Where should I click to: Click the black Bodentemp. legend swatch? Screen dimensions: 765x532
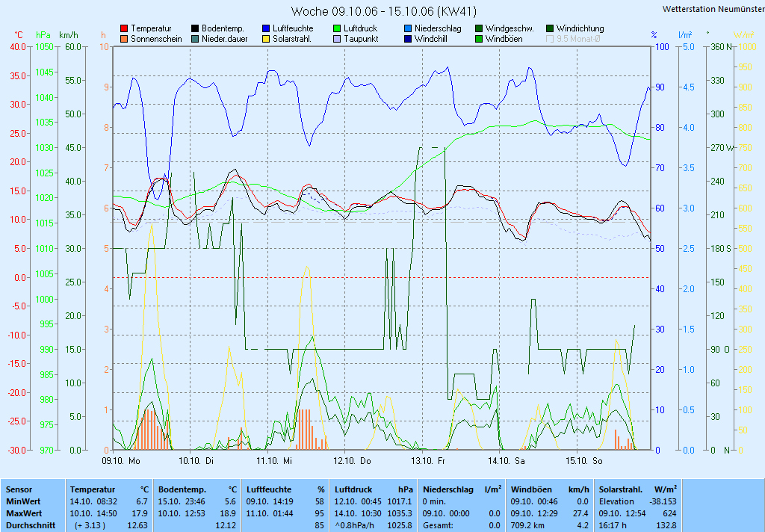click(x=195, y=29)
